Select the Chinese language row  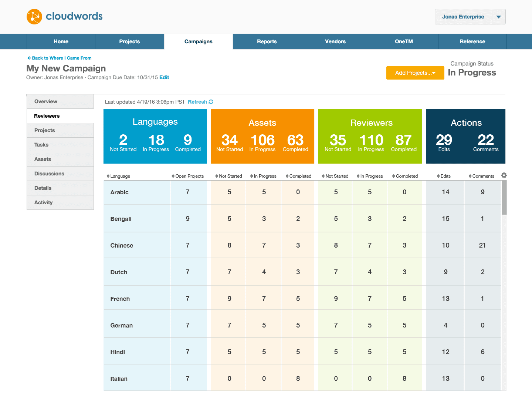point(302,245)
